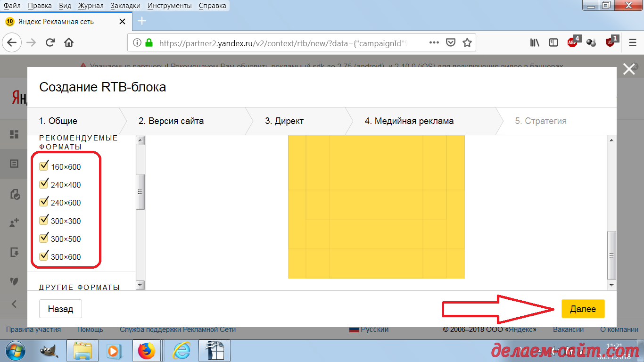Open document-check icon in left sidebar
The image size is (644, 362).
(x=14, y=194)
